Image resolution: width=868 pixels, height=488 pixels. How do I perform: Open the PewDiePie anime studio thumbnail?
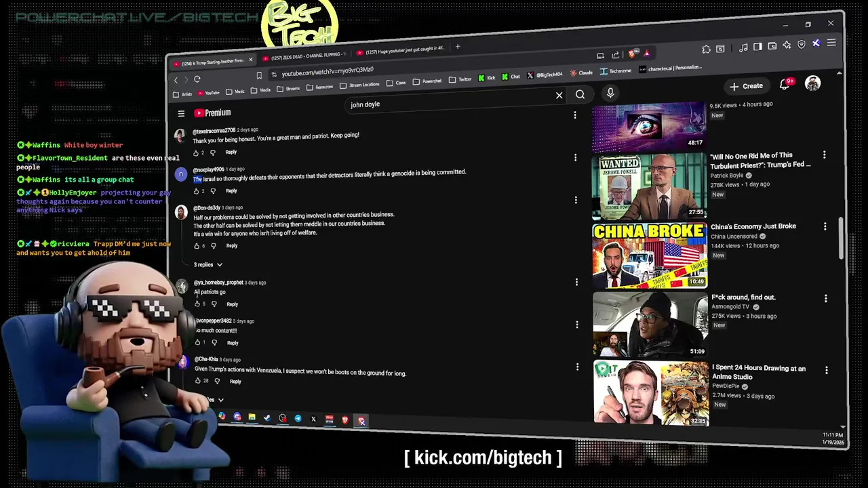tap(651, 393)
